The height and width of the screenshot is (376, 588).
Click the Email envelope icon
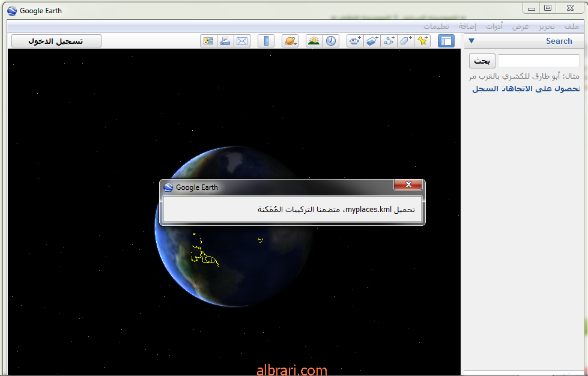[x=242, y=41]
